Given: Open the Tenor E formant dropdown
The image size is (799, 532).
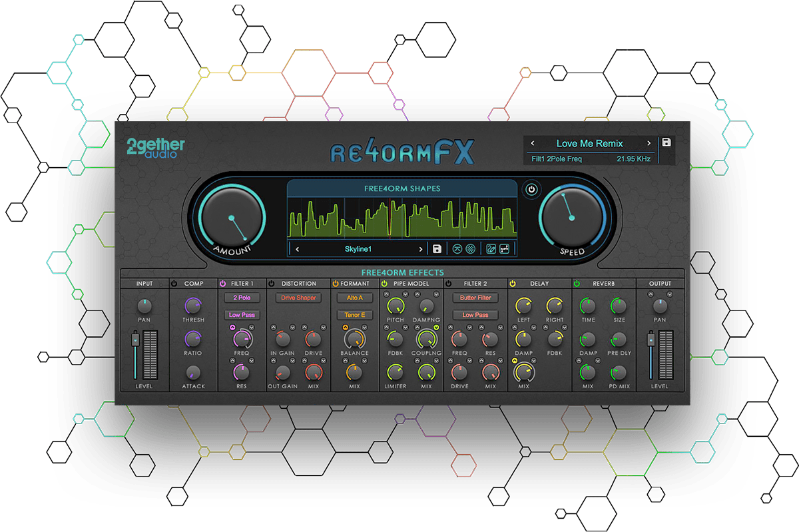Looking at the screenshot, I should [x=355, y=315].
